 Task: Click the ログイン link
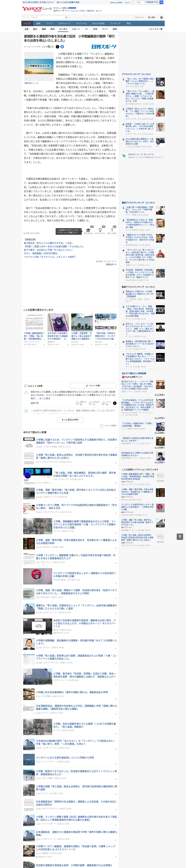tap(57, 11)
